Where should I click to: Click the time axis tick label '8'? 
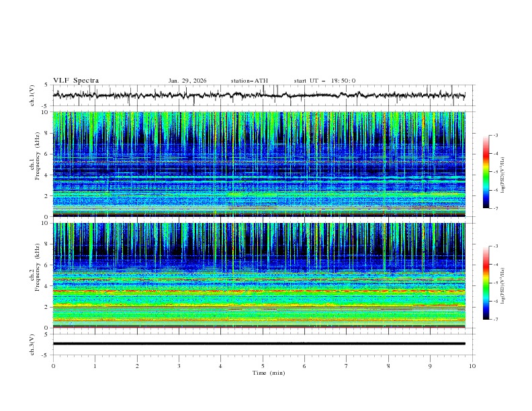(388, 366)
